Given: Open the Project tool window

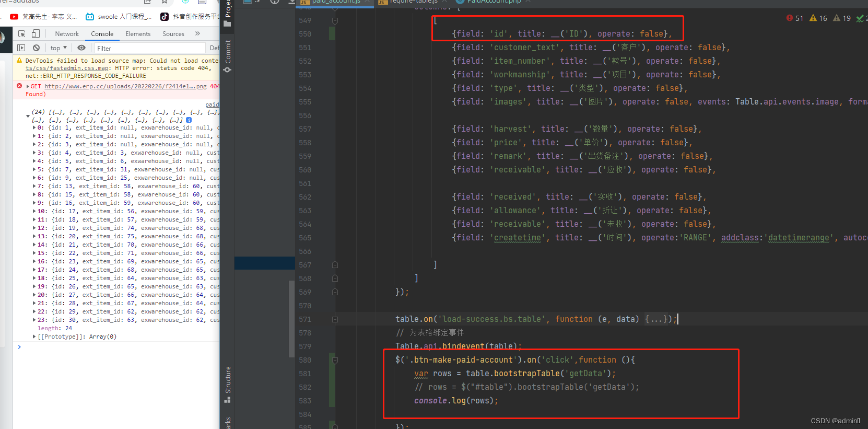Looking at the screenshot, I should (x=228, y=14).
